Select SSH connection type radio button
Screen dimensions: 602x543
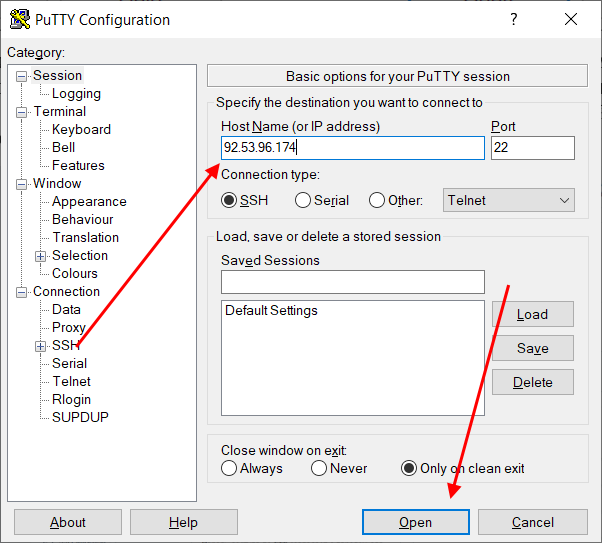pos(230,200)
